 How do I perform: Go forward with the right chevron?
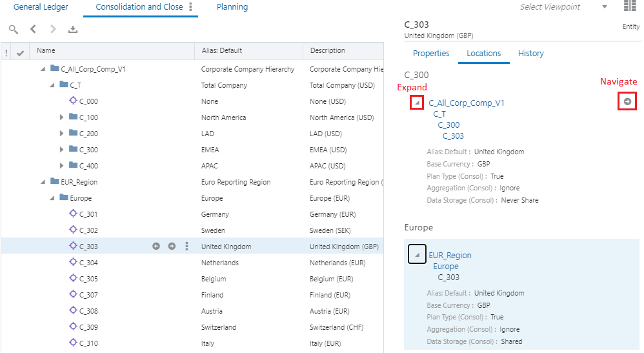point(53,29)
